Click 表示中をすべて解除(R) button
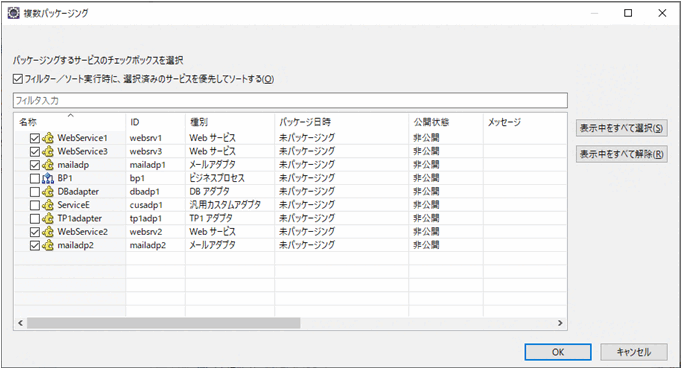682x369 pixels. (x=622, y=154)
